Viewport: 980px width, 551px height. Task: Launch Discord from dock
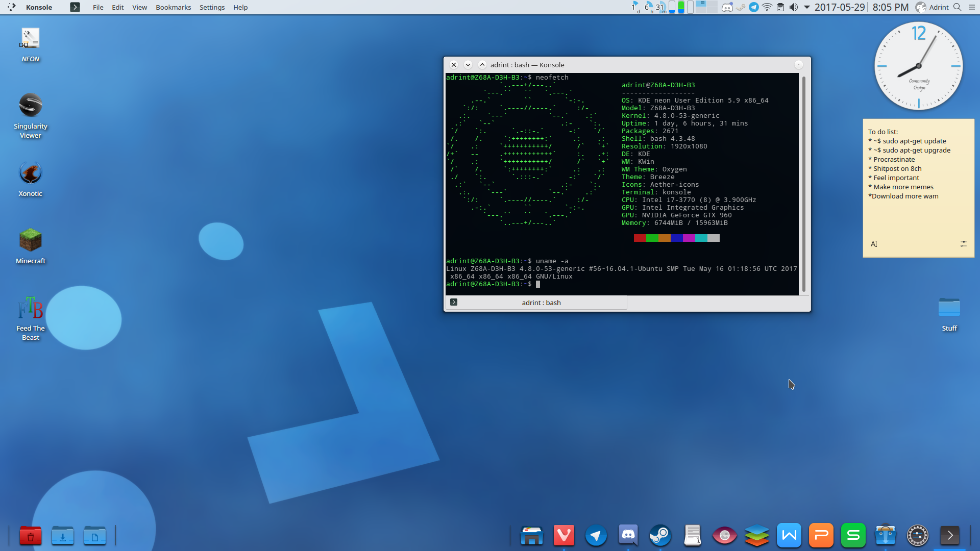pyautogui.click(x=628, y=536)
